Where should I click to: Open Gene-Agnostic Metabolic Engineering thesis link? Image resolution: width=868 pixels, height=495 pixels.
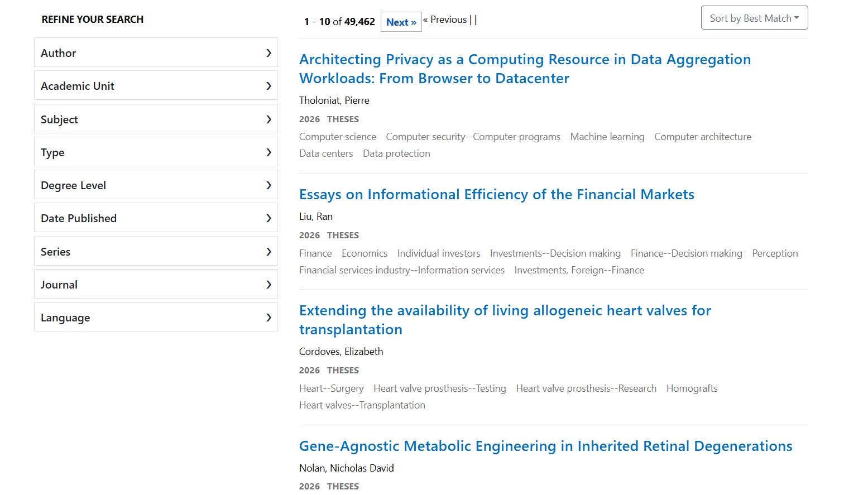click(x=545, y=446)
